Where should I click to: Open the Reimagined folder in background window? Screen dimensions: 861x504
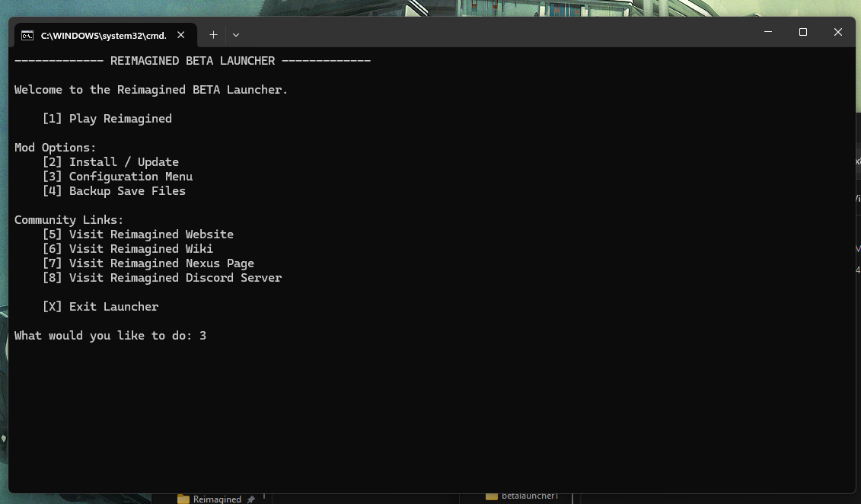point(210,499)
